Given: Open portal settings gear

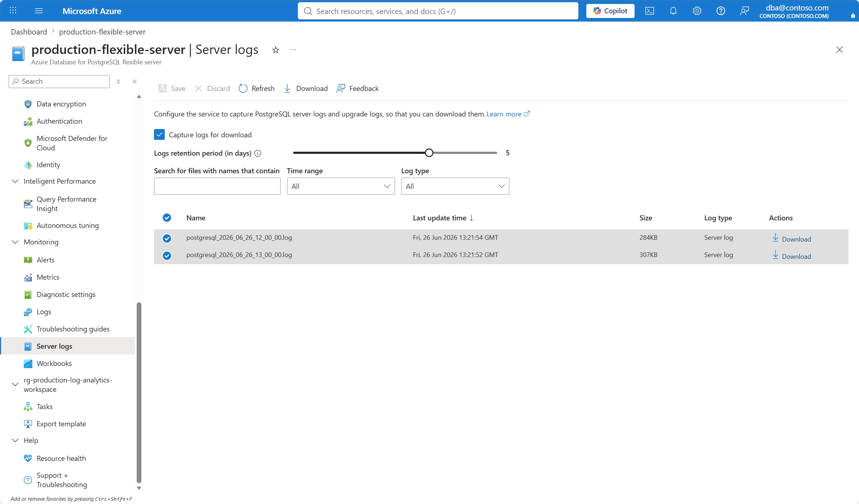Looking at the screenshot, I should [x=697, y=11].
